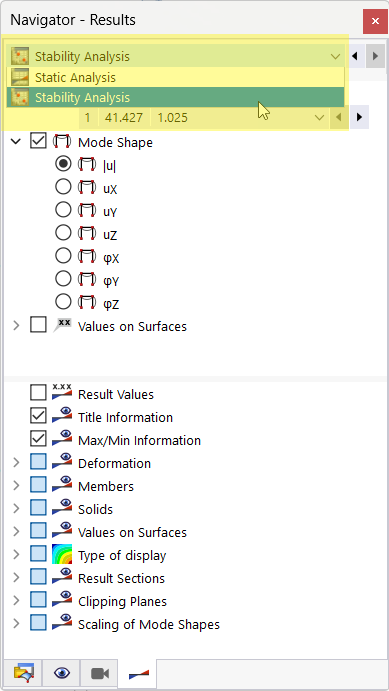Expand lower Values on Surfaces node
This screenshot has width=389, height=691.
click(x=16, y=531)
